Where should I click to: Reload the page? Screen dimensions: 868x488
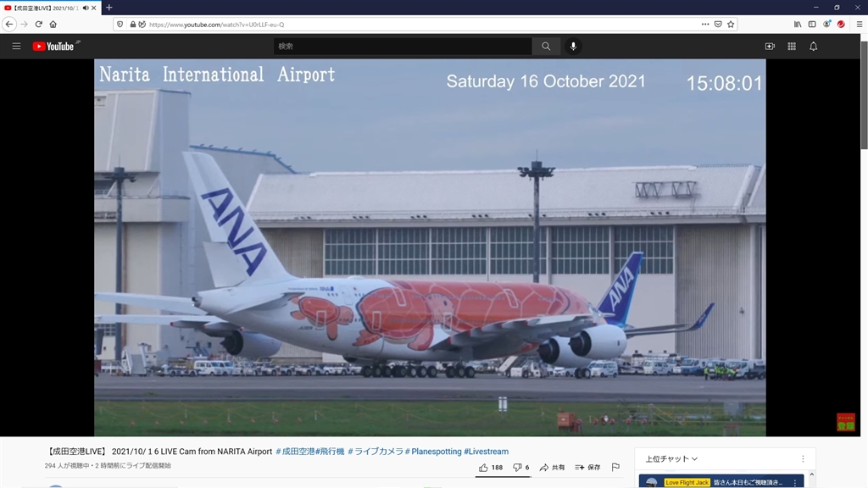click(39, 25)
